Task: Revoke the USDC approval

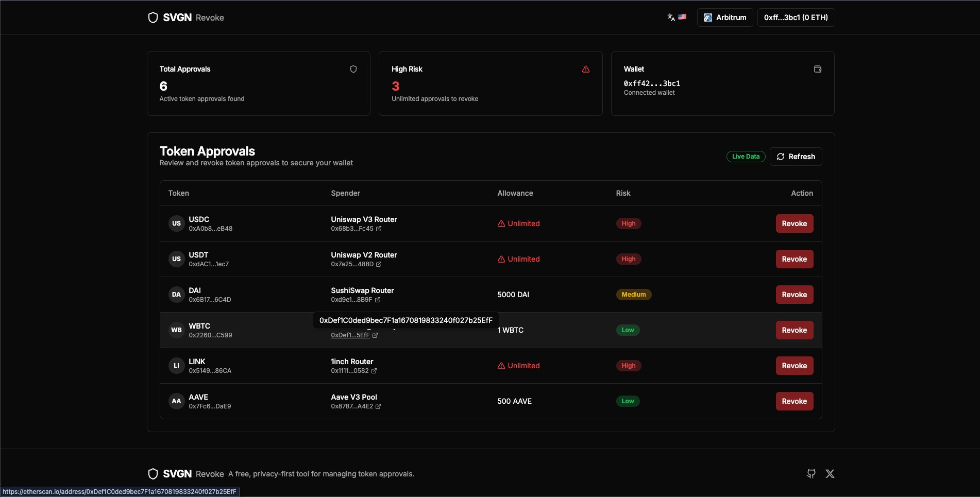Action: point(794,224)
